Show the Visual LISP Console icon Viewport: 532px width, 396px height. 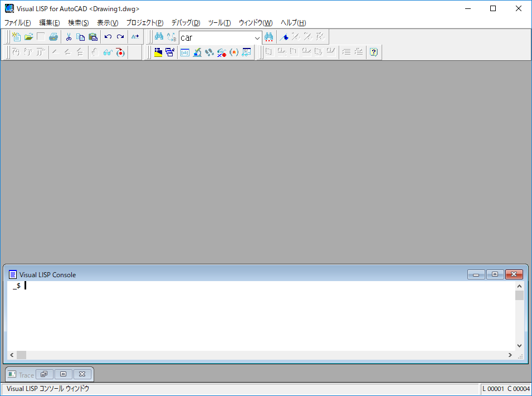[x=184, y=52]
